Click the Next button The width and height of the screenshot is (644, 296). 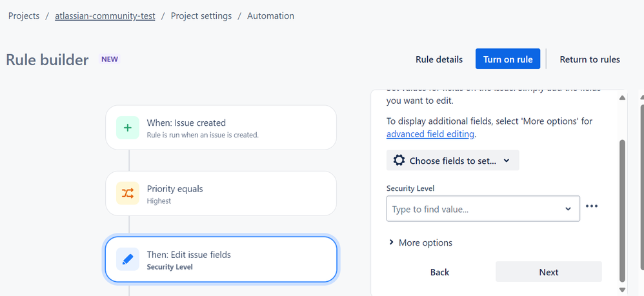[548, 272]
